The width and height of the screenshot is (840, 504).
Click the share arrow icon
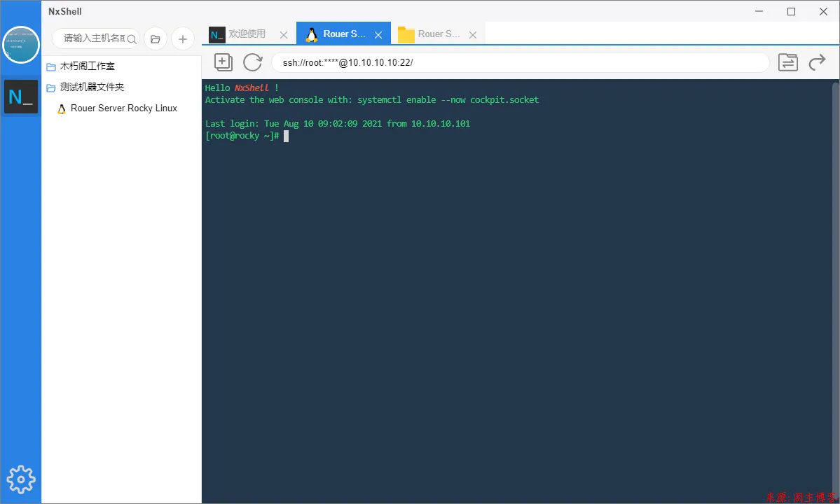click(x=817, y=62)
